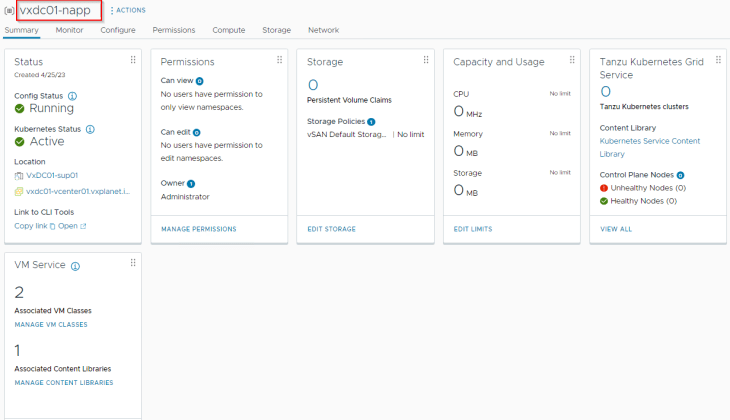
Task: Open the Permissions tab
Action: [174, 30]
